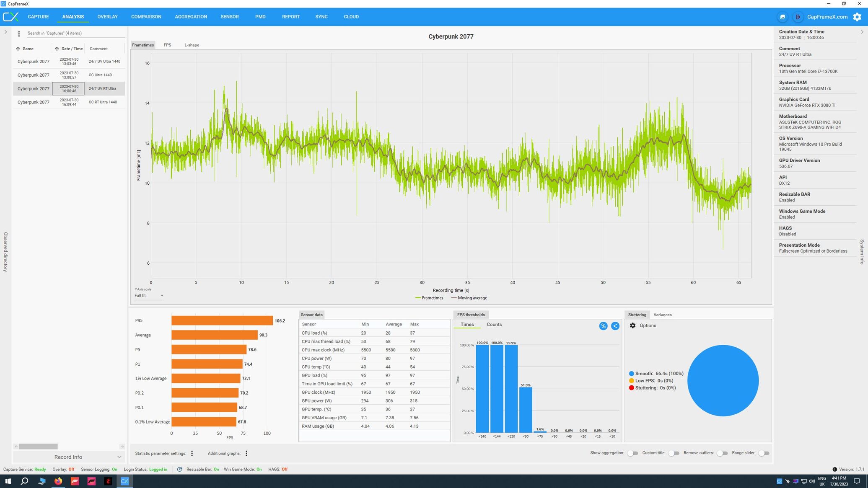This screenshot has height=488, width=868.
Task: Switch to the Variances tab
Action: point(662,315)
